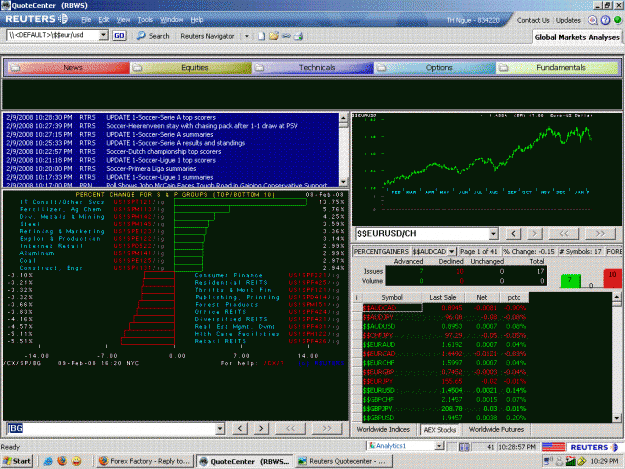
Task: Click the Reuters globe logo in header
Action: [63, 19]
